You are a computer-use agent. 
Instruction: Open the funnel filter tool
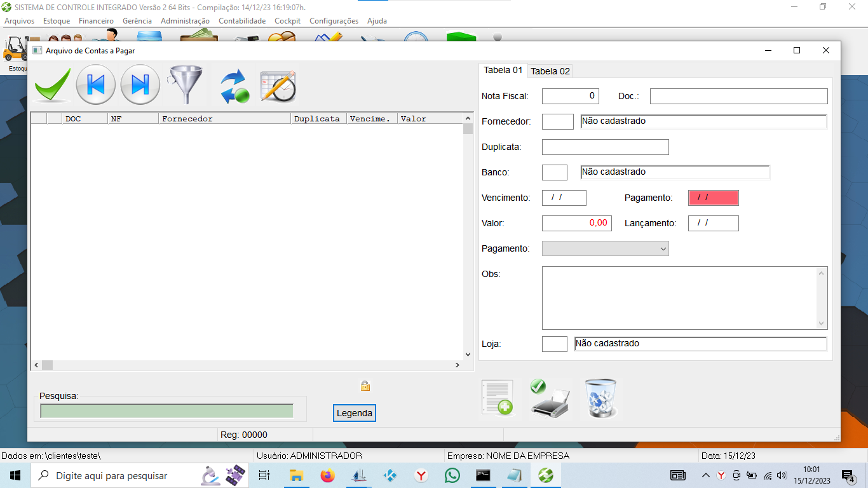pyautogui.click(x=185, y=85)
